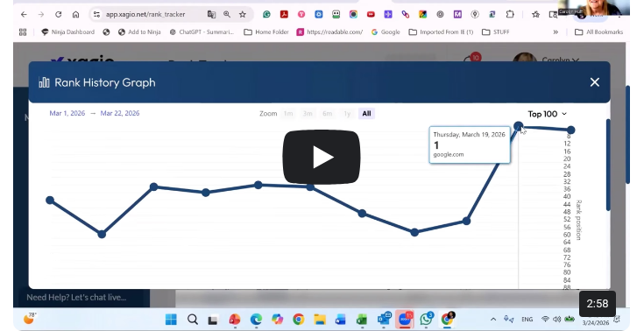Click the bar chart icon beside Rank History Graph
This screenshot has height=331, width=644.
44,82
